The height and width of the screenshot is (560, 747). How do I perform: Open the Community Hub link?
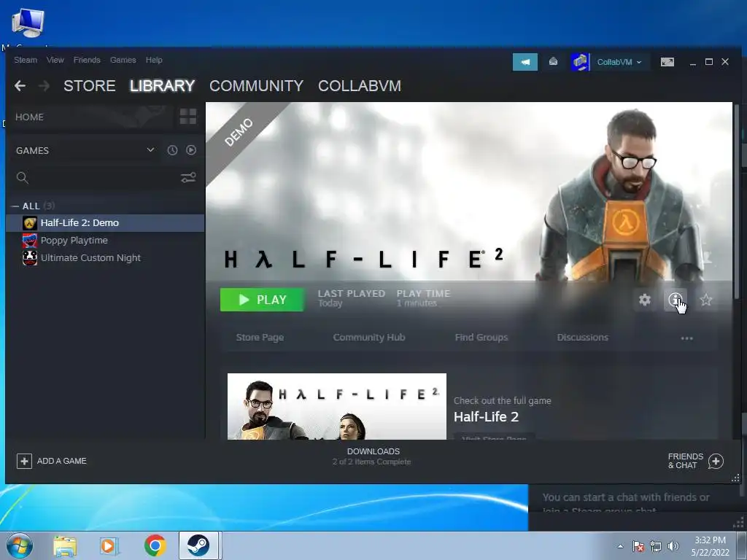369,338
